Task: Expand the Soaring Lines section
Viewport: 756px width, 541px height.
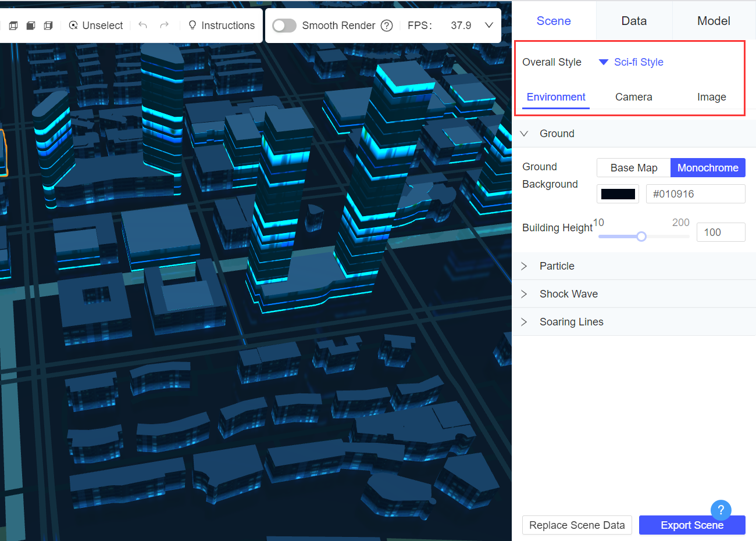Action: (x=572, y=321)
